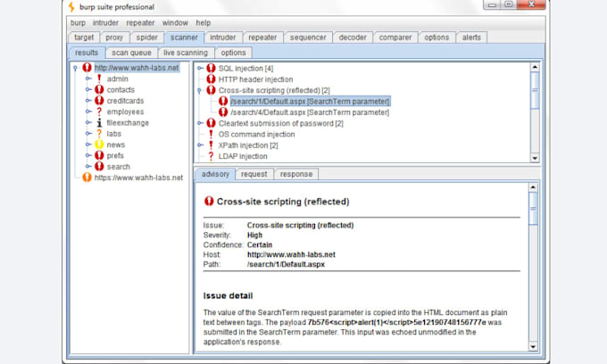Click the information icon beside fileexchange
Screen dimensions: 607x364
[99, 122]
